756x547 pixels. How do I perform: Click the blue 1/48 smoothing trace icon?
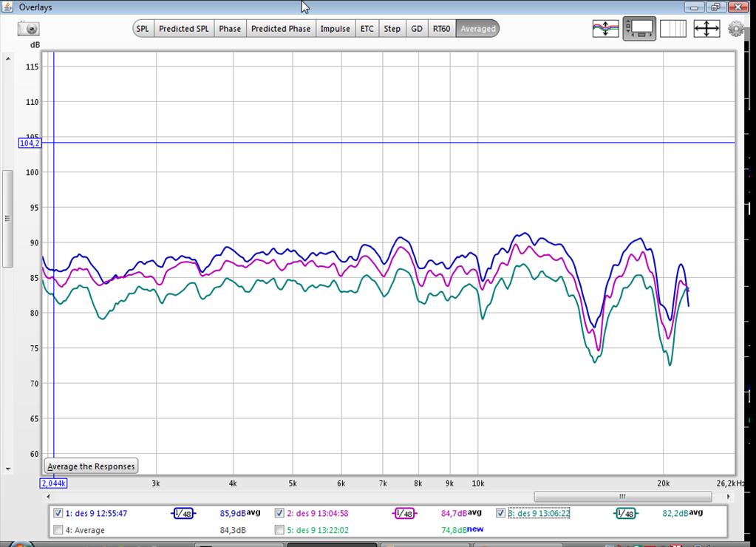tap(183, 513)
